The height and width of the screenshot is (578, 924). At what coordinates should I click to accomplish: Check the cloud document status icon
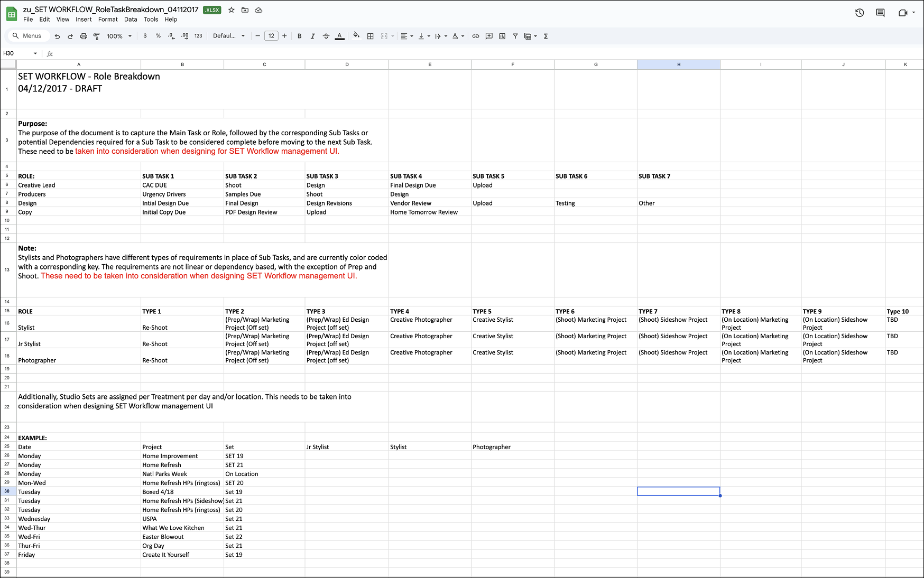pos(258,10)
